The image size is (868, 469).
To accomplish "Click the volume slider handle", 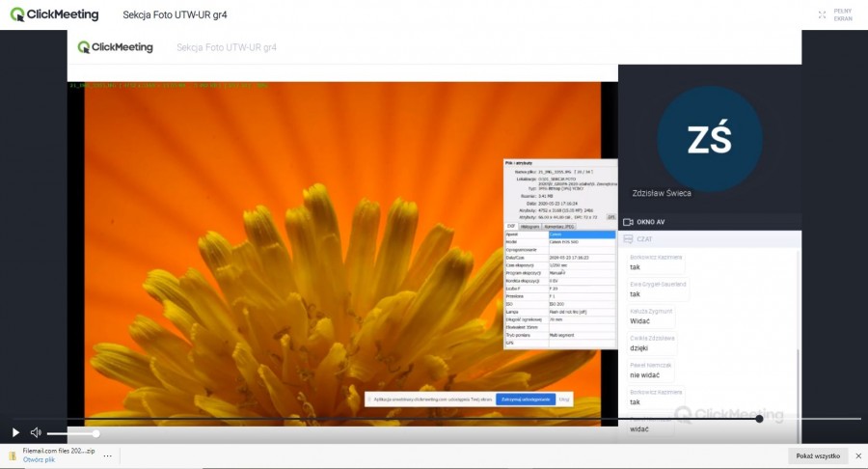I will [x=95, y=433].
